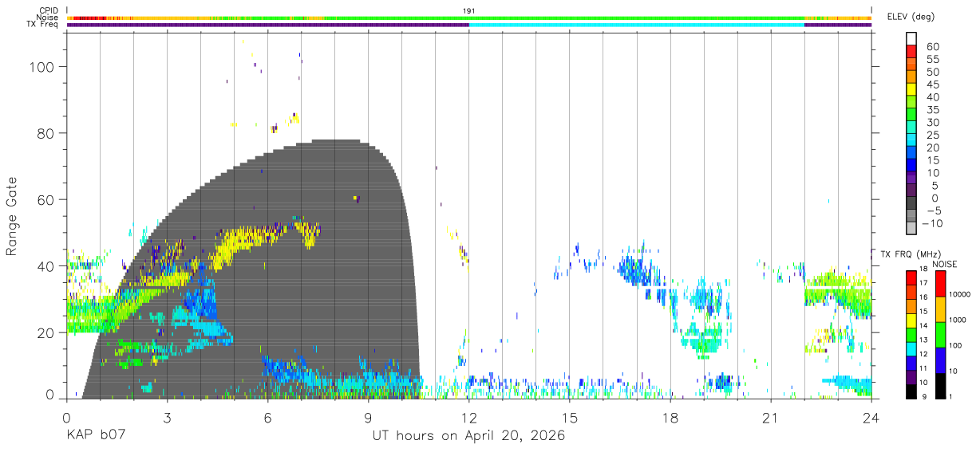Click the '35' elevation colorbar tick
980x452 pixels.
pos(932,110)
